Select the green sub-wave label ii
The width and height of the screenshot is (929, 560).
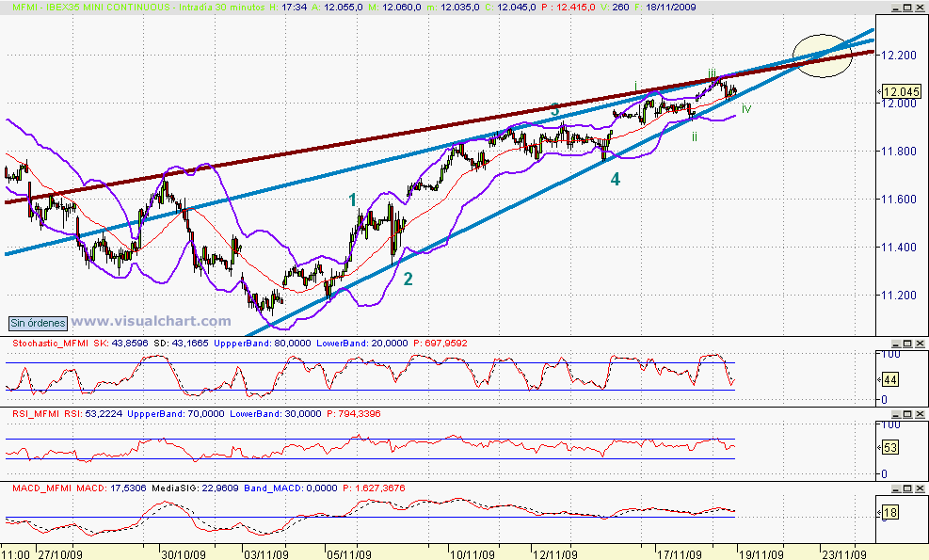pyautogui.click(x=694, y=136)
